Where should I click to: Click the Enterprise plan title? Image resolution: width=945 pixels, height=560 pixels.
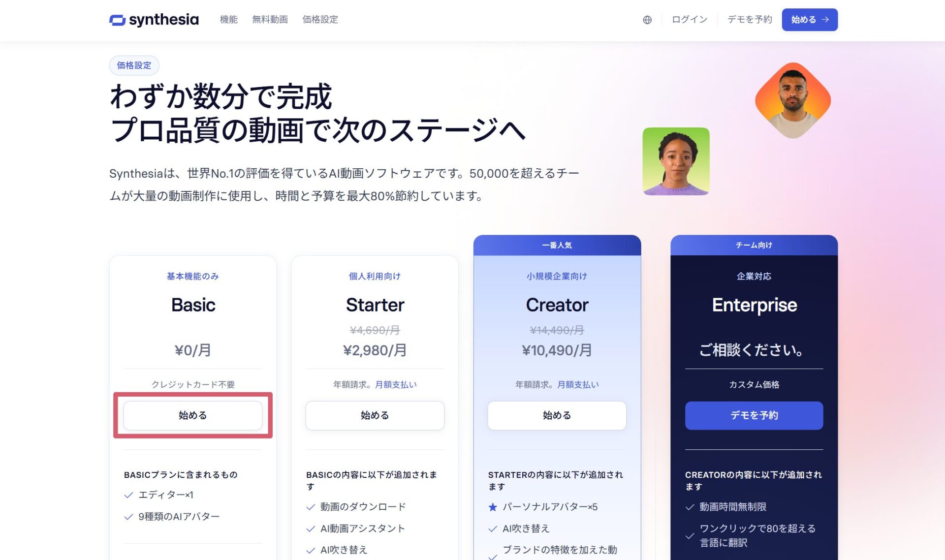(754, 305)
